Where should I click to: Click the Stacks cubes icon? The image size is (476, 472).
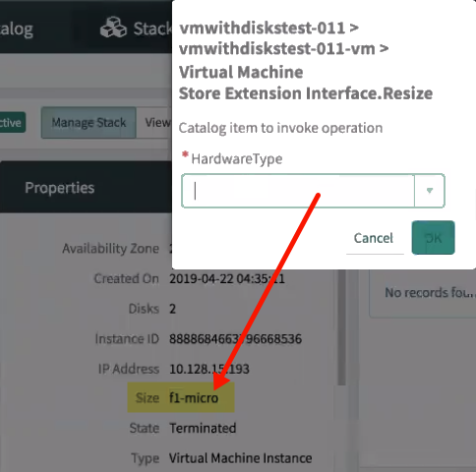113,28
